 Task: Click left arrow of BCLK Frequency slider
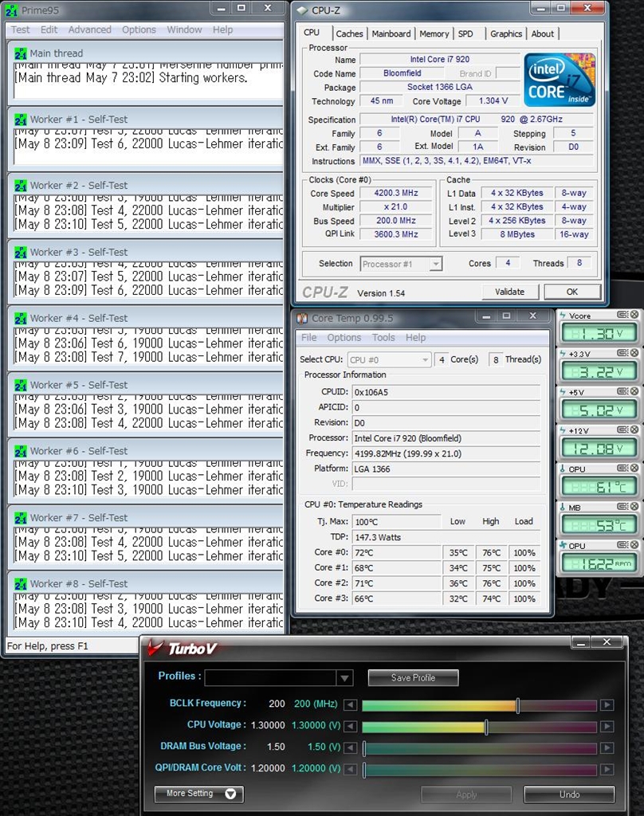[351, 704]
